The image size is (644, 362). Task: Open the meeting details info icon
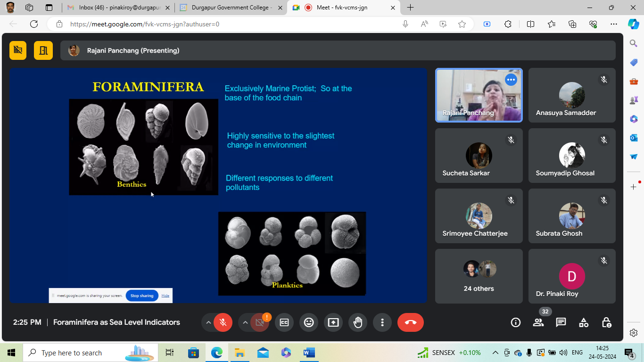pos(516,322)
